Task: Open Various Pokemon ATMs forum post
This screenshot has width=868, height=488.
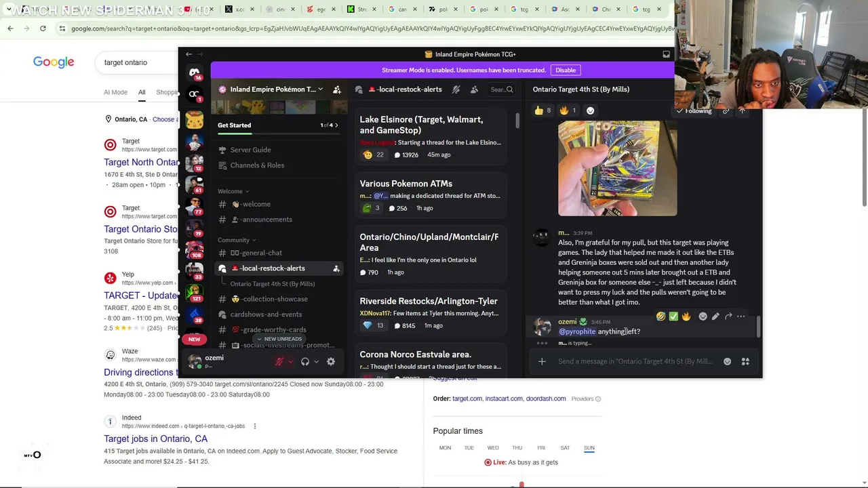Action: point(431,196)
